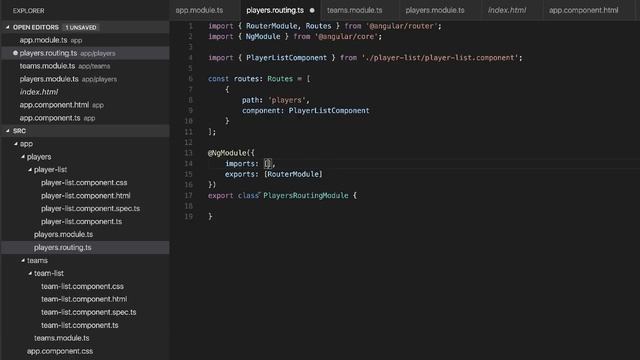Switch to the app.component.html tab
This screenshot has width=640, height=360.
(583, 10)
